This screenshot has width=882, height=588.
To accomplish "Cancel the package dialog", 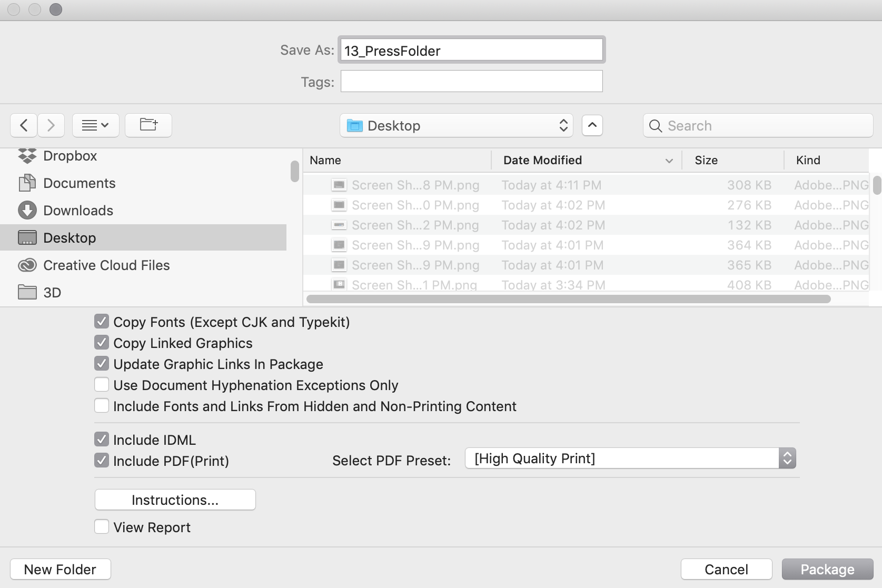I will 727,569.
